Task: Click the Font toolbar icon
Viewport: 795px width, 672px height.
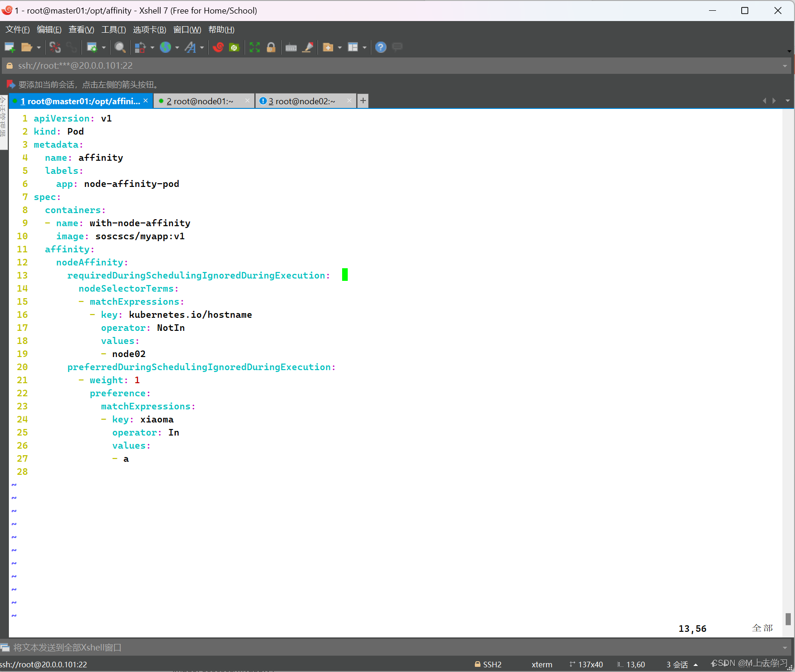Action: pos(190,47)
